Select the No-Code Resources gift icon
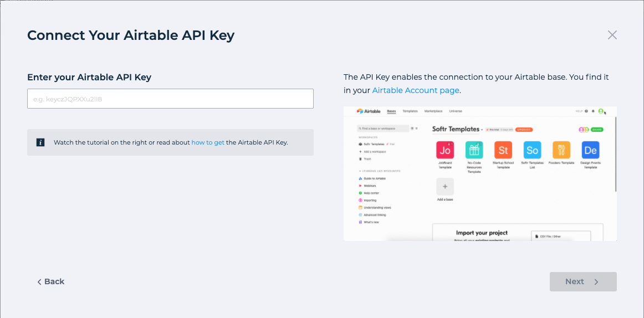Screen dimensions: 644x318 click(474, 150)
